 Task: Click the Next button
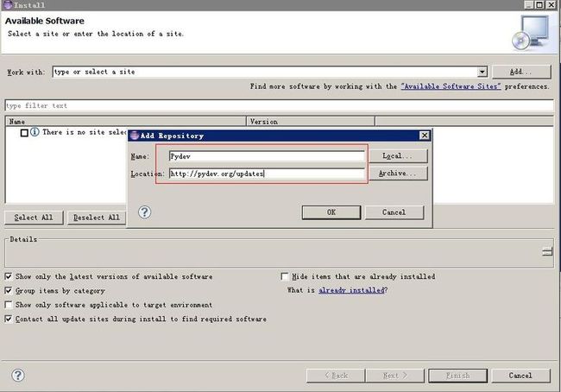click(x=395, y=376)
